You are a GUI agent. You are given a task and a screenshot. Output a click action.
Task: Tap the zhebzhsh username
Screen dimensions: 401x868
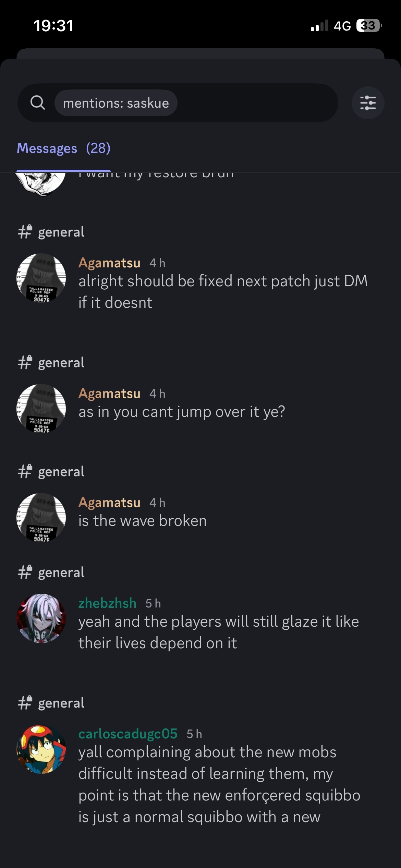(x=107, y=603)
